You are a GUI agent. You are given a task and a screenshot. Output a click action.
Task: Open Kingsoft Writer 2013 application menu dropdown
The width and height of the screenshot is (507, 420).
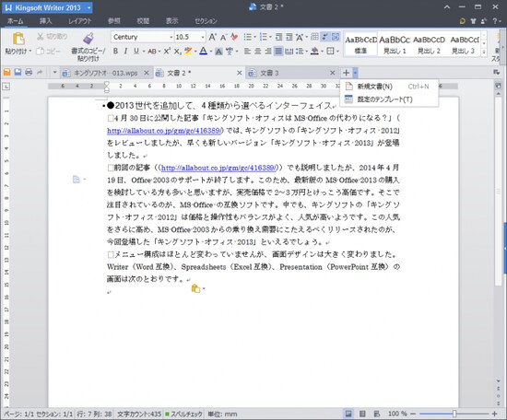tap(88, 7)
